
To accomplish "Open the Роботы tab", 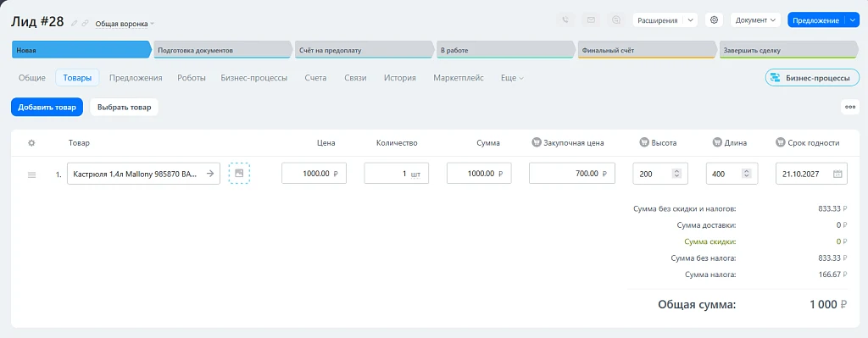I will (x=192, y=78).
